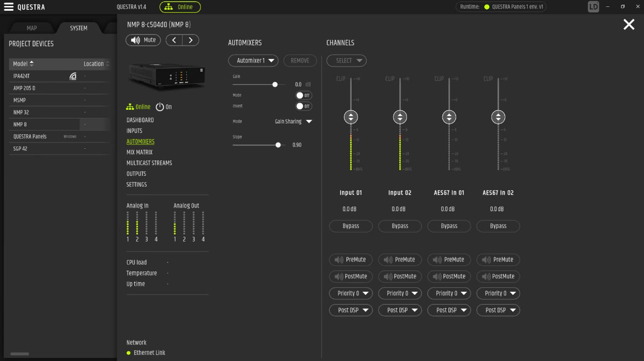This screenshot has height=361, width=644.
Task: Open the SETTINGS page for NMP 8
Action: point(136,184)
